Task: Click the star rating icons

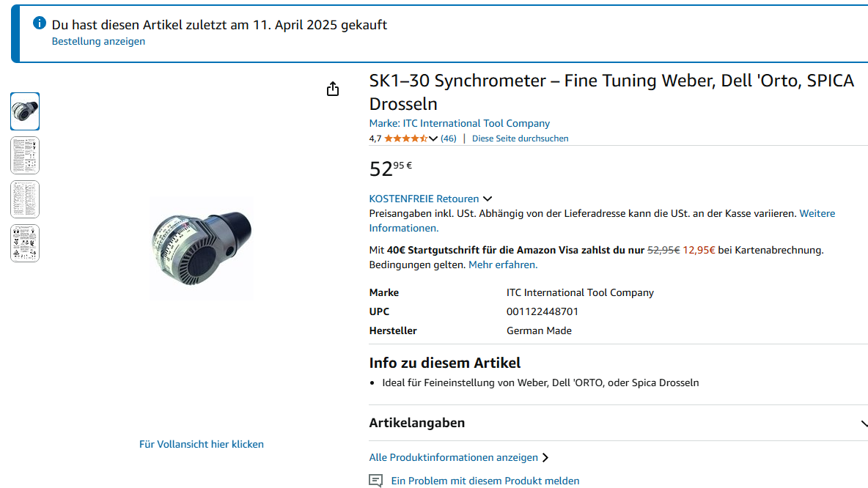Action: point(405,138)
